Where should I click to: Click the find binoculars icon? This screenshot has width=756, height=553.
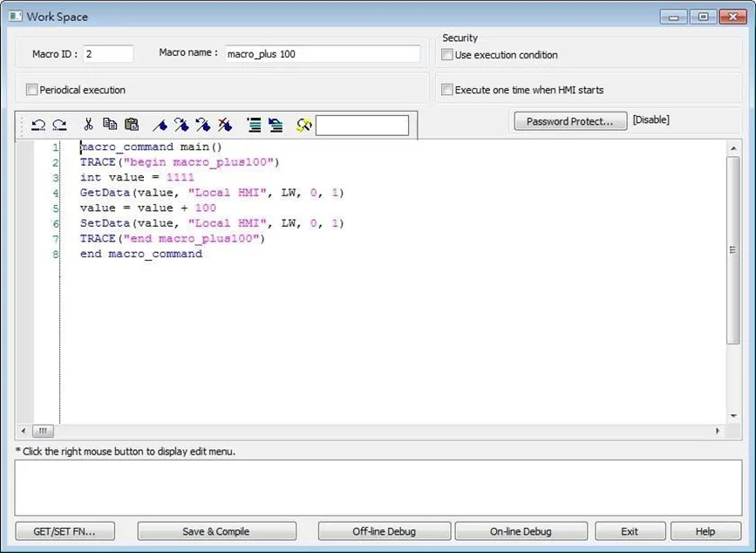[304, 126]
